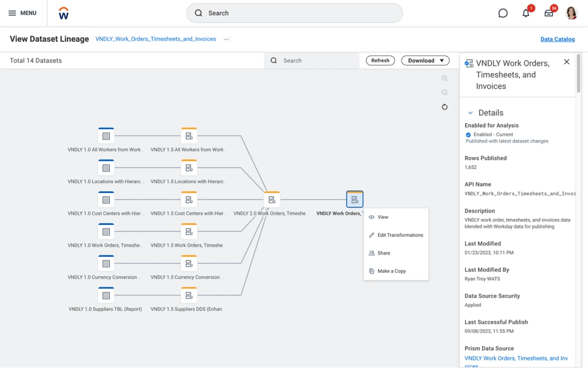The image size is (588, 368).
Task: Open the notifications bell
Action: (526, 13)
